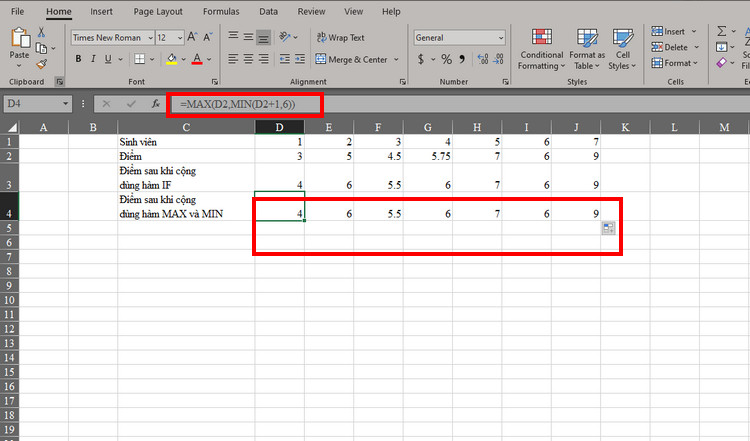The width and height of the screenshot is (750, 441).
Task: Select cell with value 5.75
Action: [x=427, y=156]
